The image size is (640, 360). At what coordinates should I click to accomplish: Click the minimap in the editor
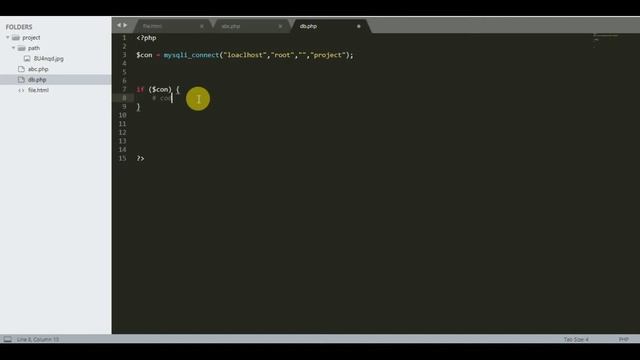pos(605,41)
